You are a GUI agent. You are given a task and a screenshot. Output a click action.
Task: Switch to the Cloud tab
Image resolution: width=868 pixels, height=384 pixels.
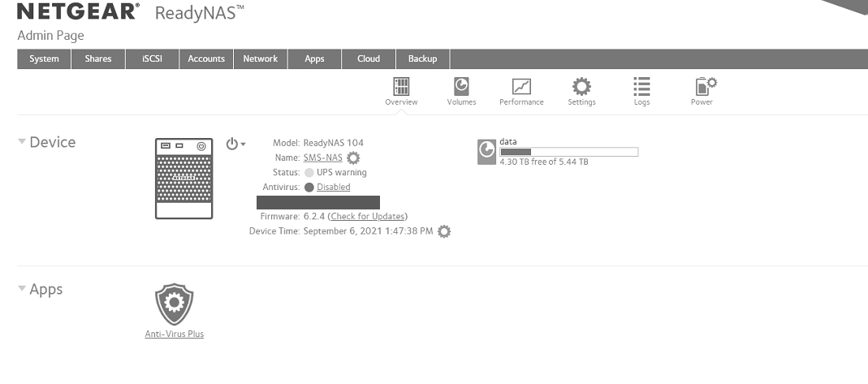tap(368, 58)
